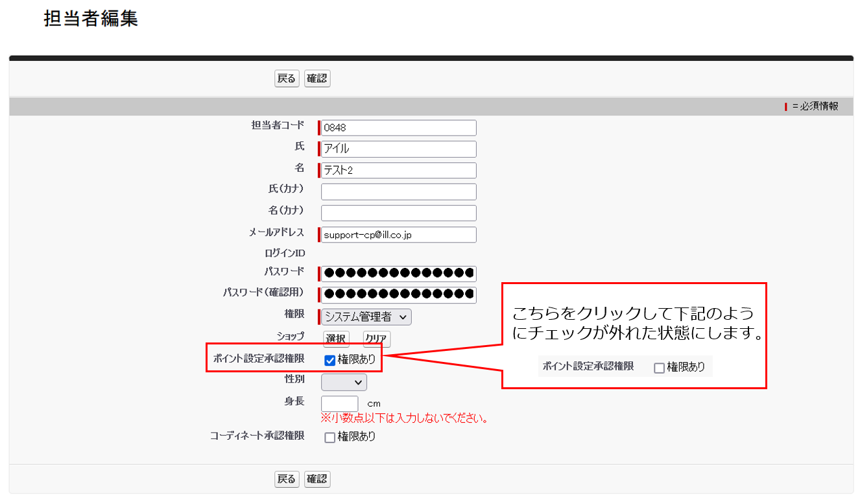Expand the 性別 dropdown
Viewport: 860px width, 504px height.
click(x=344, y=383)
